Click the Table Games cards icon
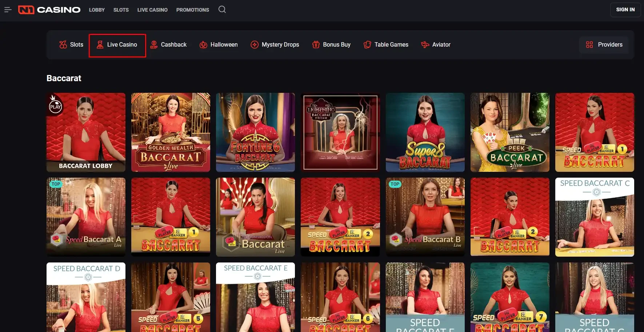Viewport: 644px width, 332px height. [367, 45]
